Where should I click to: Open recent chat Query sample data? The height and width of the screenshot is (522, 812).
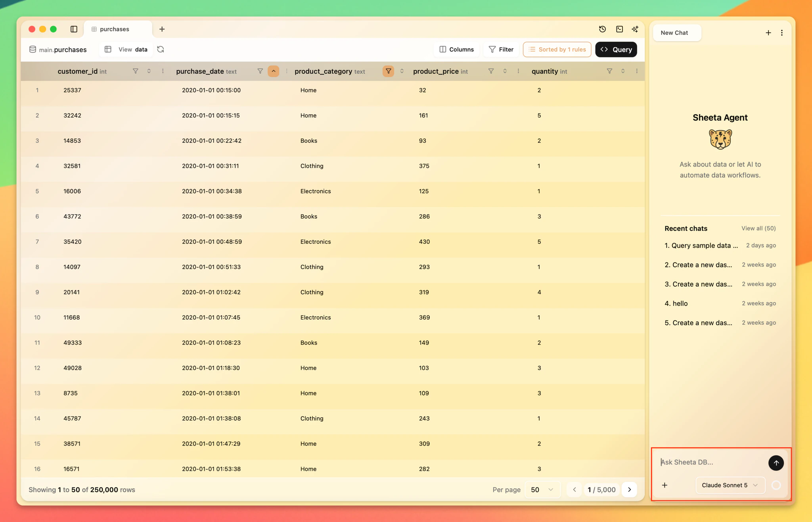[720, 245]
